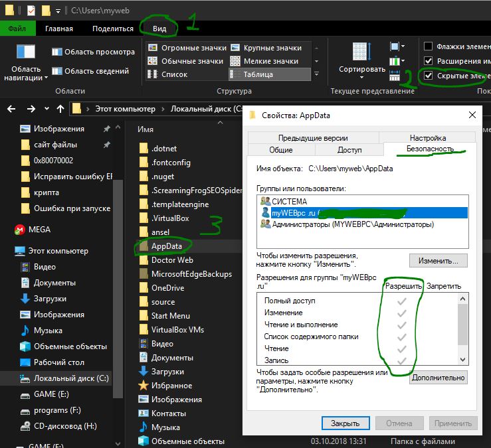Click the Закрыть button
This screenshot has height=448, width=491.
pyautogui.click(x=345, y=423)
